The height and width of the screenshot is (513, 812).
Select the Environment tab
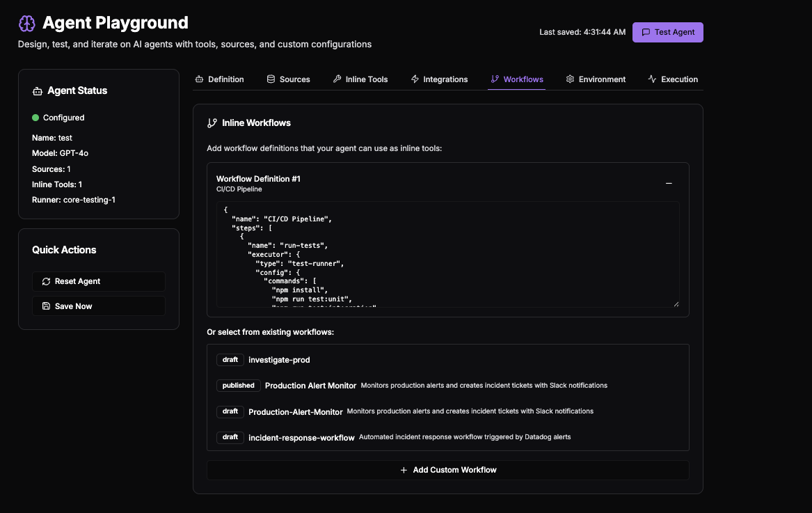tap(596, 79)
